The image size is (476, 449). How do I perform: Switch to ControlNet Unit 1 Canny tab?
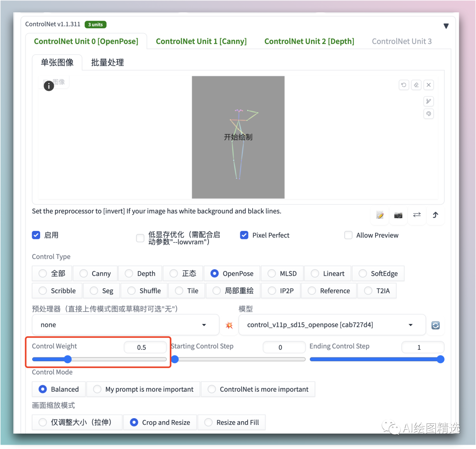pos(201,41)
